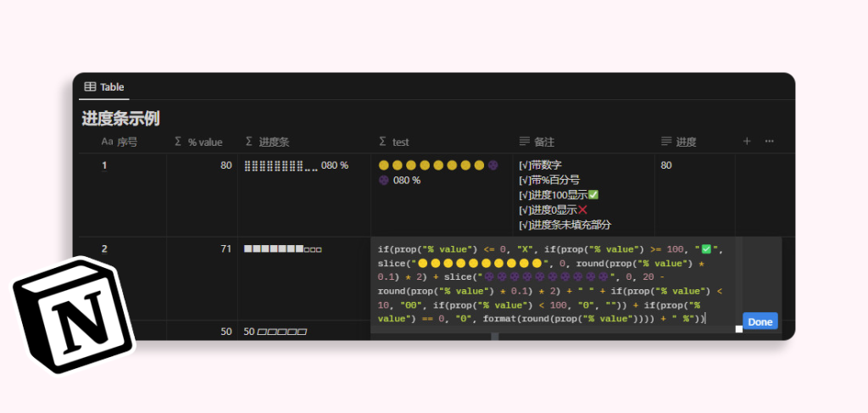Click the database title 进度条示例
Screen dimensions: 868x413
[120, 119]
